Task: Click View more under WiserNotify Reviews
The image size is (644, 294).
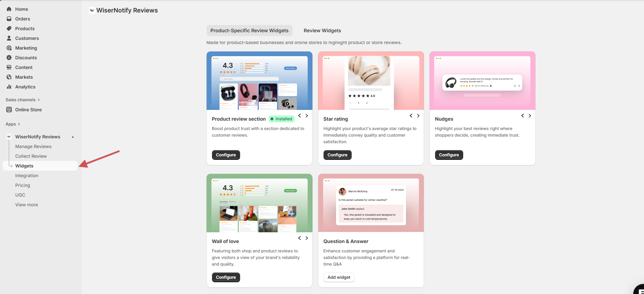Action: click(27, 205)
